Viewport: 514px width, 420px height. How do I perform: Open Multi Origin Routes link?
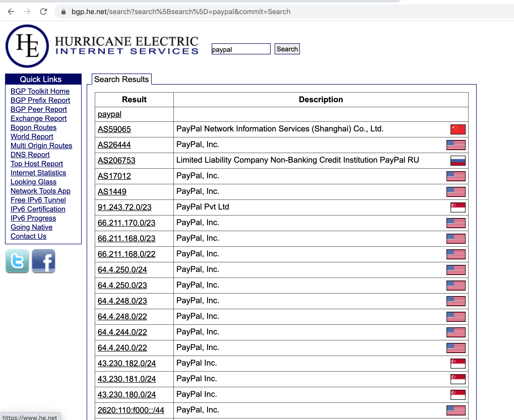pos(41,146)
